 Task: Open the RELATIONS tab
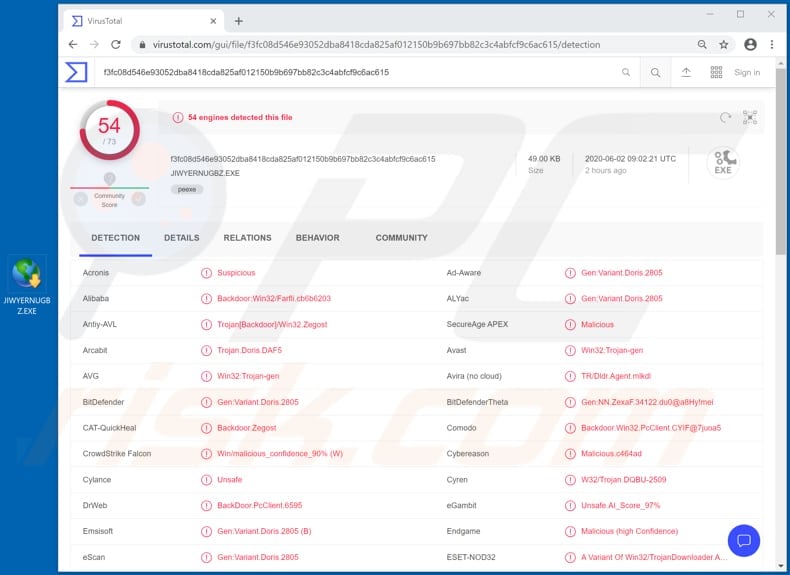point(247,238)
